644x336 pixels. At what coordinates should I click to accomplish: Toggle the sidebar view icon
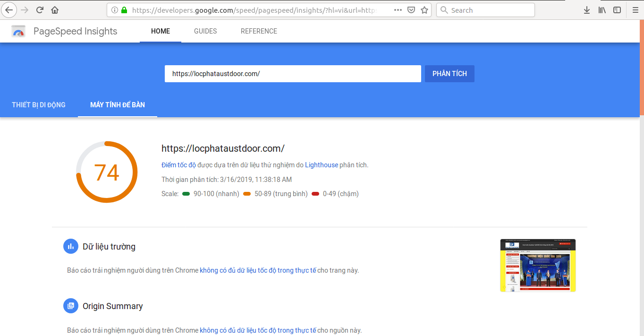[617, 10]
